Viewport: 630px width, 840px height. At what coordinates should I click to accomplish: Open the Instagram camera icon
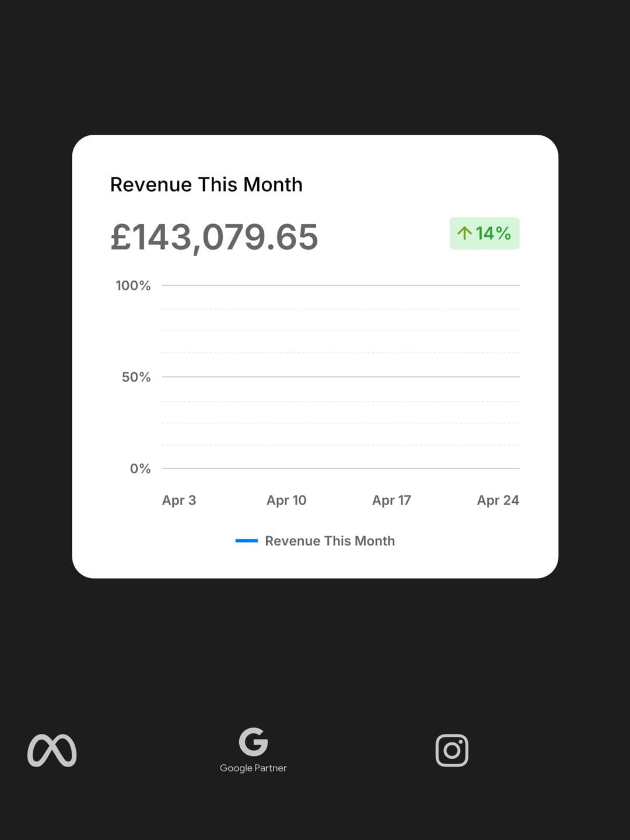point(452,750)
